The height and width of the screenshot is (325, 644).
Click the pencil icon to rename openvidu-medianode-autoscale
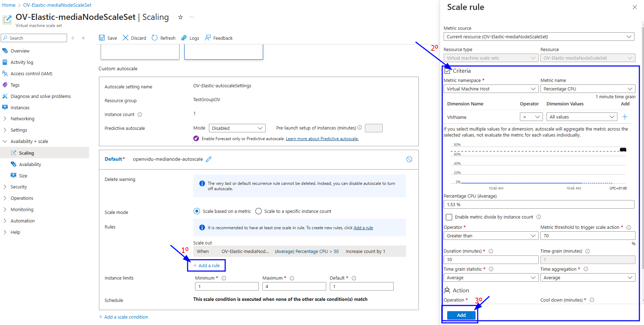(x=209, y=159)
